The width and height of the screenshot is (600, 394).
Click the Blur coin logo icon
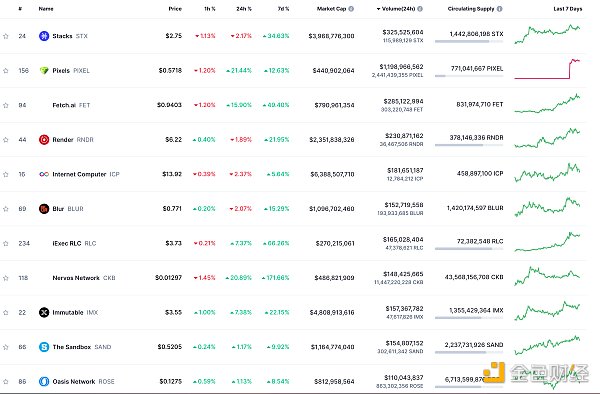(44, 209)
